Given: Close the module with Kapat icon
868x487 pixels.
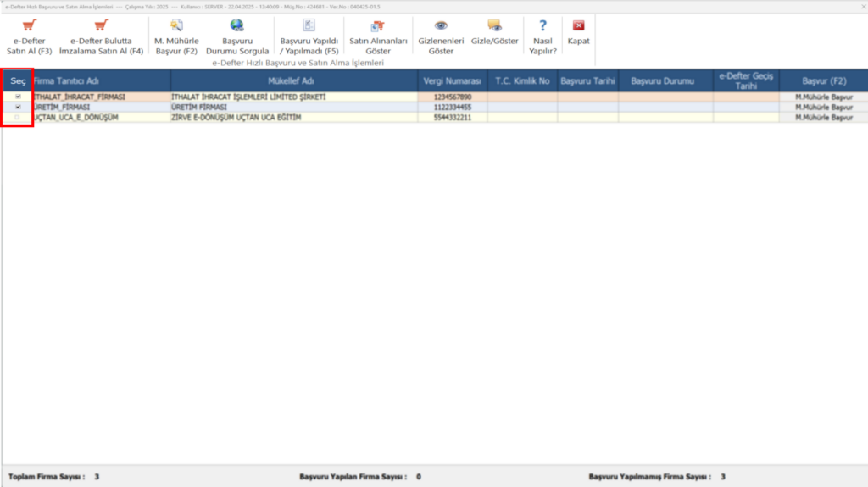Looking at the screenshot, I should (x=578, y=26).
